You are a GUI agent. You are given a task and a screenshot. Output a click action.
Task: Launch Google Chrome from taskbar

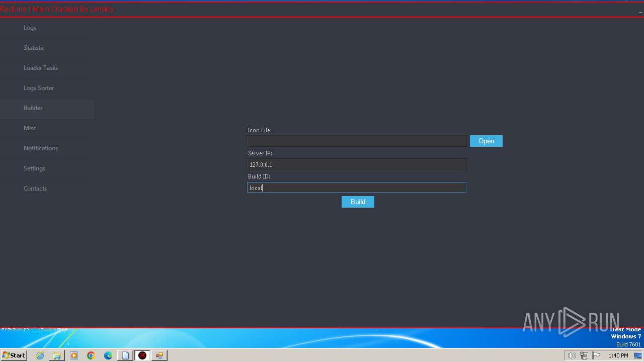91,355
